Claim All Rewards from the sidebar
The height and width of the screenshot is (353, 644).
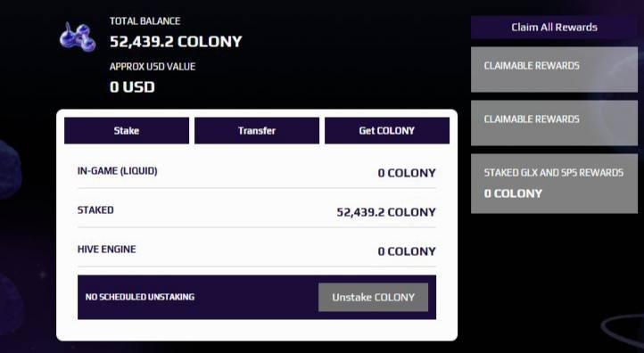coord(554,27)
